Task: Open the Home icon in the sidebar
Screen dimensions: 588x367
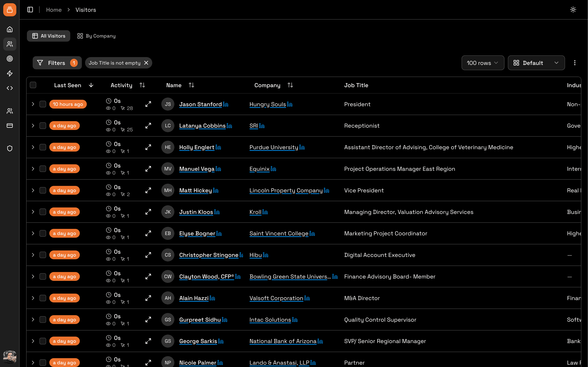Action: tap(10, 29)
